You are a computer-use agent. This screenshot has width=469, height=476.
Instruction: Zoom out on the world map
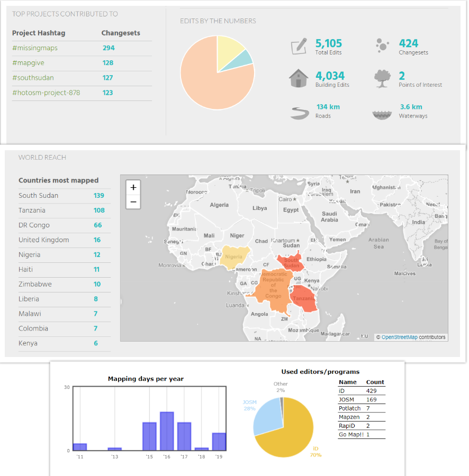point(133,202)
